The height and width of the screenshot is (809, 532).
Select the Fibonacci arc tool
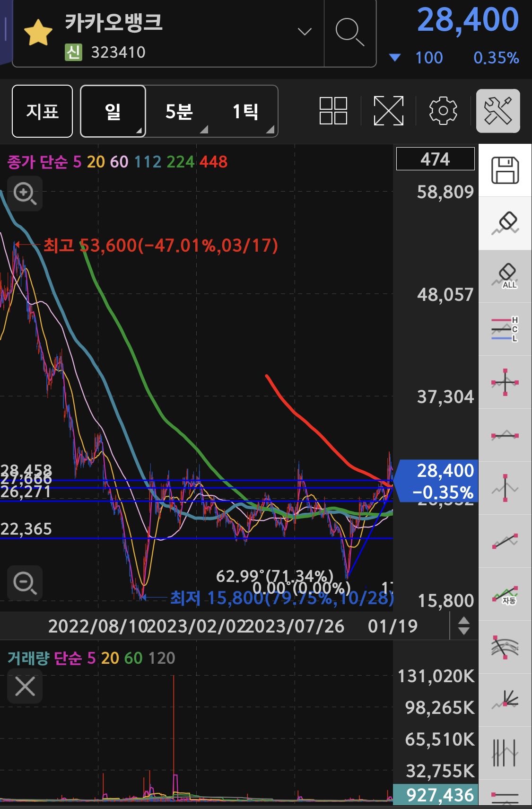click(x=505, y=647)
